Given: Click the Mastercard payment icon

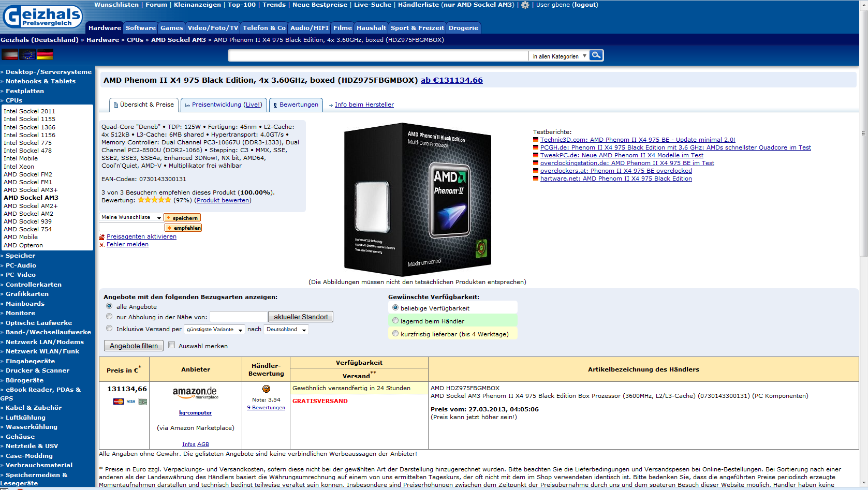Looking at the screenshot, I should coord(119,402).
